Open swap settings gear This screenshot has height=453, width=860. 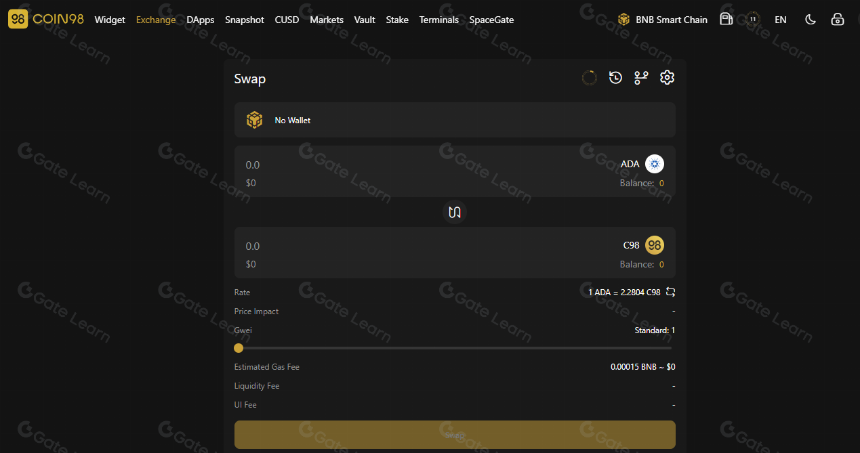click(667, 78)
